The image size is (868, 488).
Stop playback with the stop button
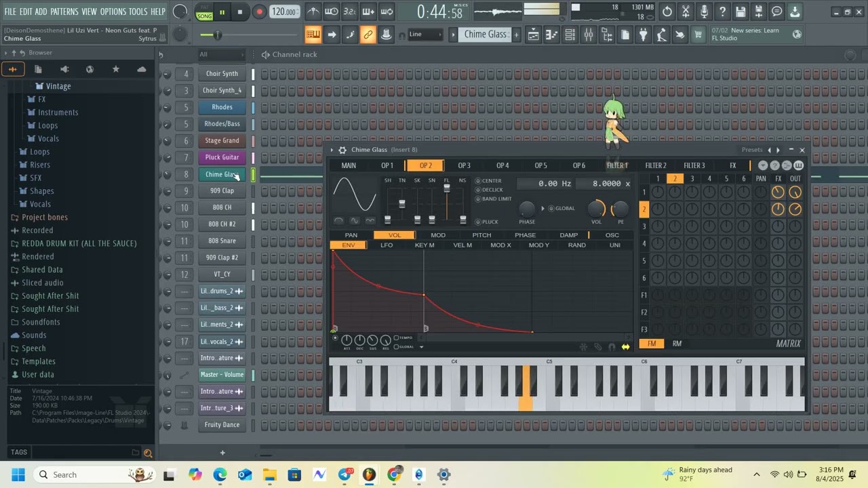(x=239, y=12)
